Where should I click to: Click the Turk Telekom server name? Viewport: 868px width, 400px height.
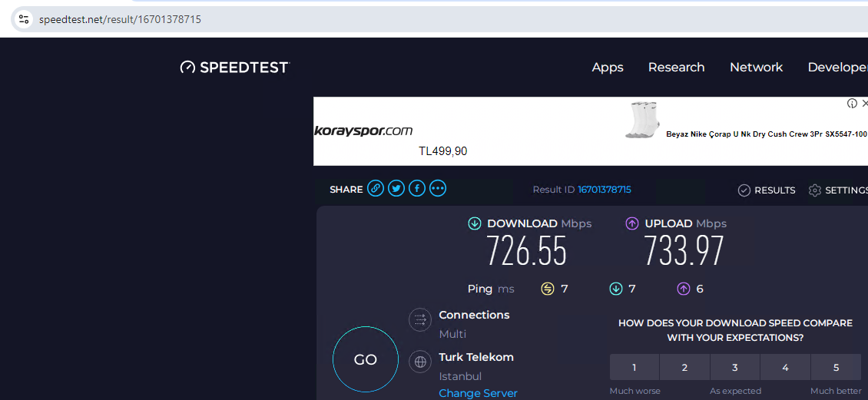(476, 358)
